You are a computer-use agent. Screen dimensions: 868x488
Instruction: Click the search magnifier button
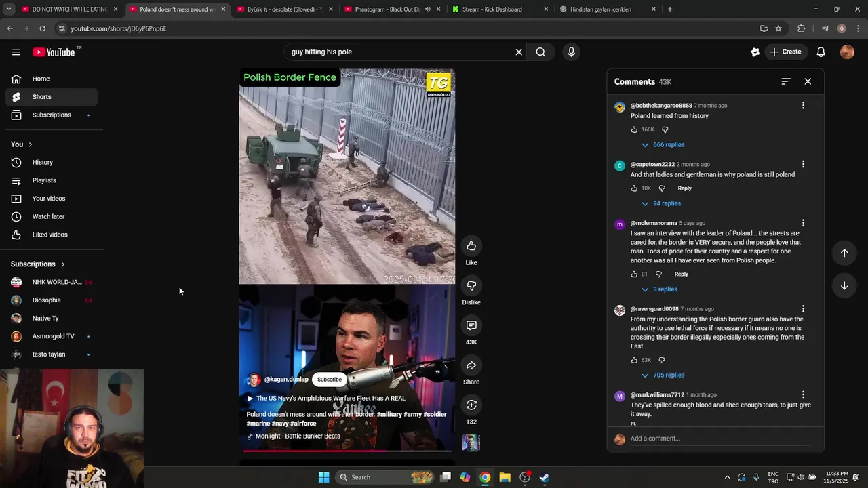pyautogui.click(x=540, y=52)
